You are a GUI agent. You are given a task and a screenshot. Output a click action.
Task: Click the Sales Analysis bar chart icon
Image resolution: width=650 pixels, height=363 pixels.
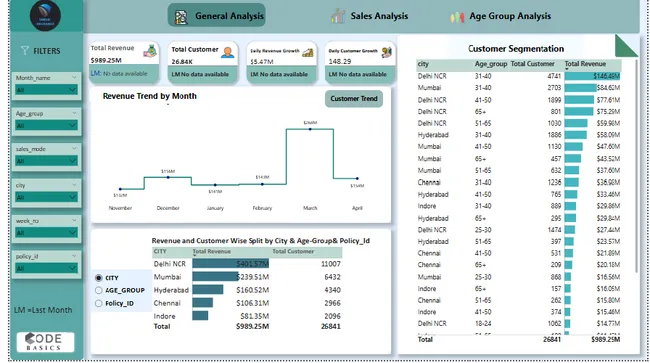(x=338, y=16)
